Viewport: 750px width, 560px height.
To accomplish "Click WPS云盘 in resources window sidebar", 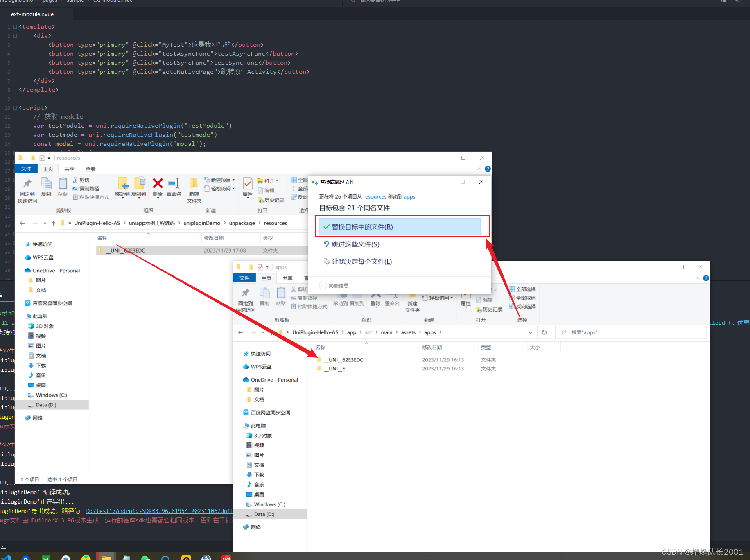I will [x=43, y=257].
